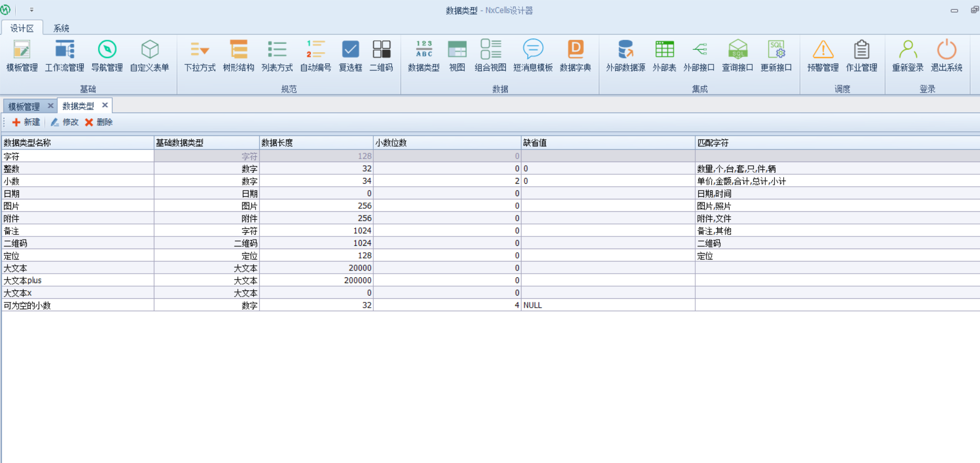The height and width of the screenshot is (463, 980).
Task: Select the 可为空的小数 row
Action: pyautogui.click(x=79, y=306)
